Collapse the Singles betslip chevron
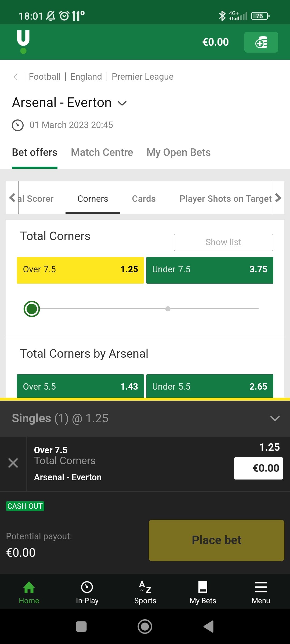 [275, 418]
